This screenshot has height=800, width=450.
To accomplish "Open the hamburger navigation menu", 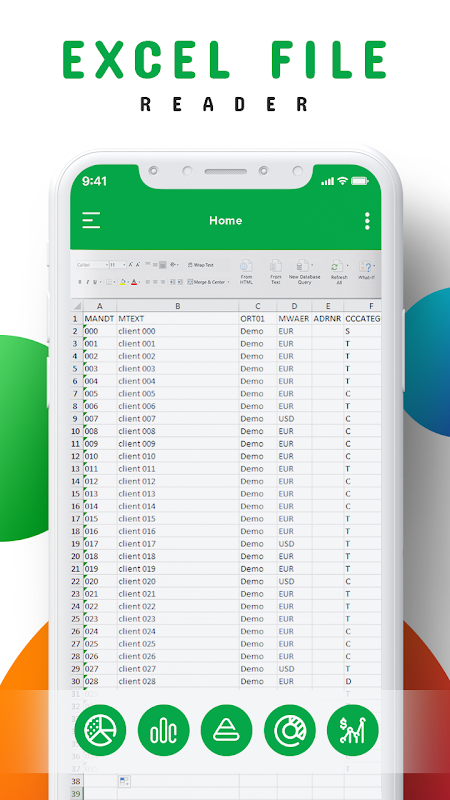I will pyautogui.click(x=91, y=220).
